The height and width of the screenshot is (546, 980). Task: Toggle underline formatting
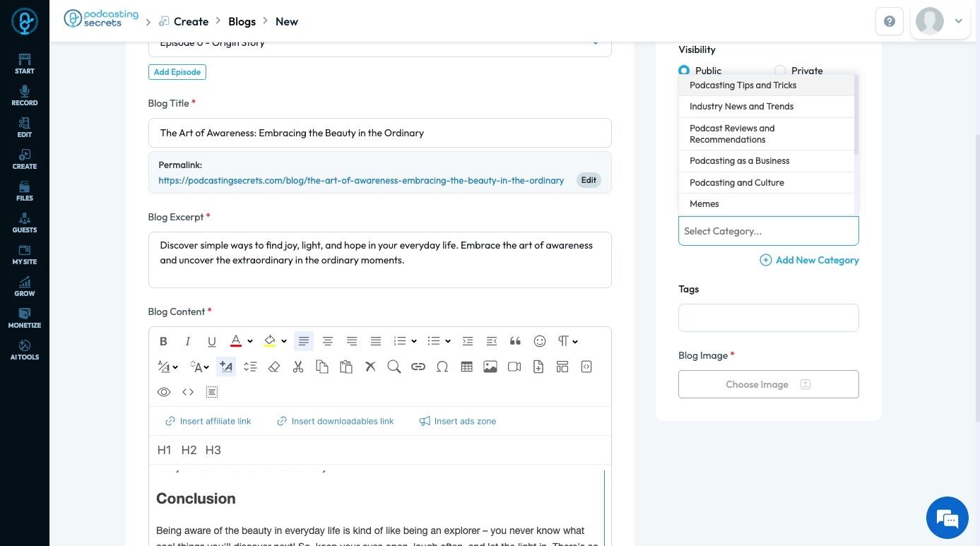click(212, 341)
